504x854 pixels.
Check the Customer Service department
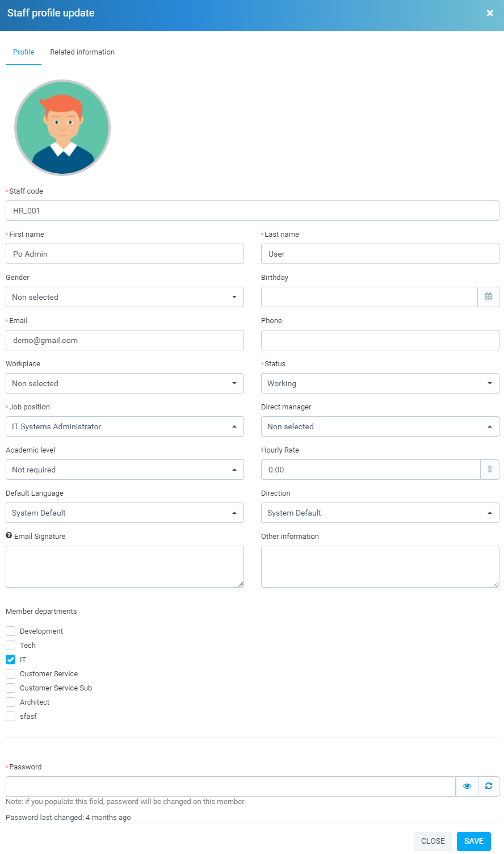[10, 673]
